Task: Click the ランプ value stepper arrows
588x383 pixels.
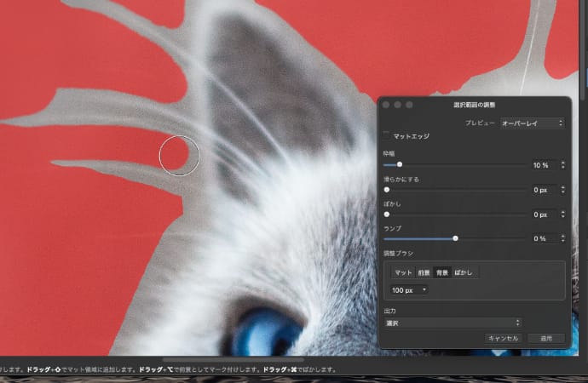Action: pos(562,238)
